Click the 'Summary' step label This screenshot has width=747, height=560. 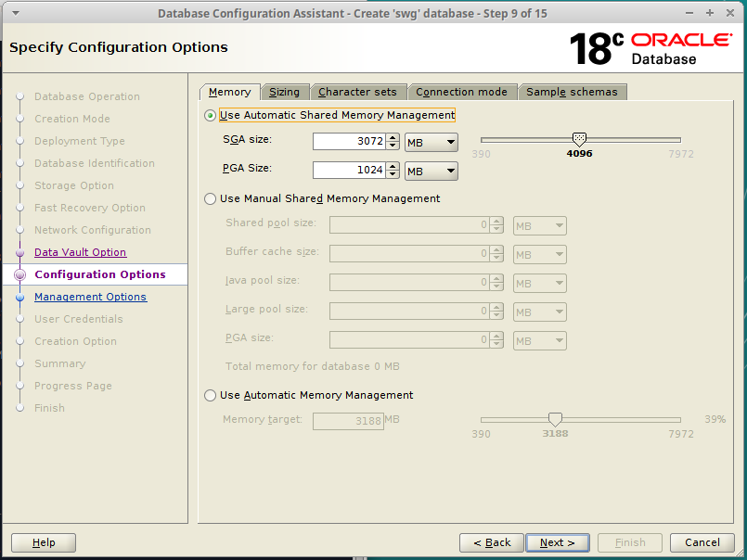click(x=60, y=363)
